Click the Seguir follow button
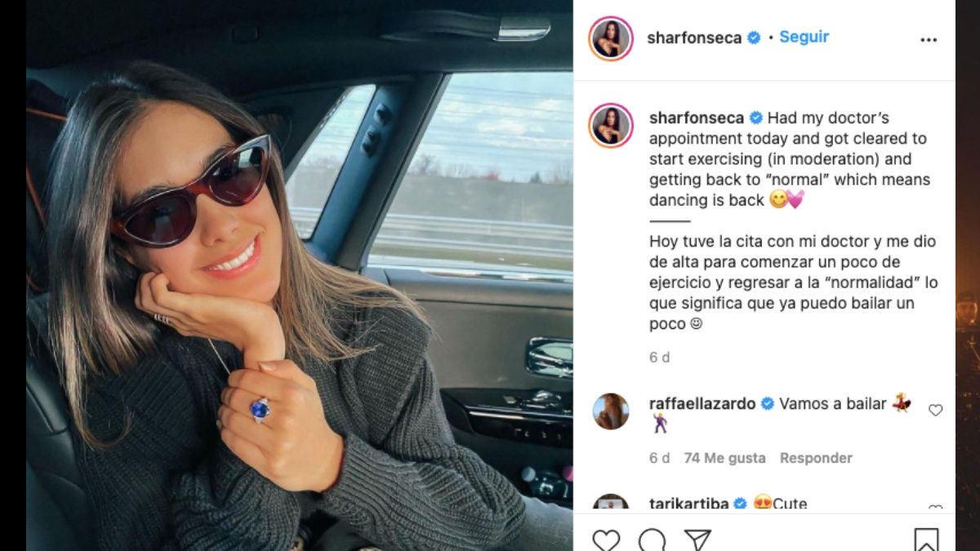This screenshot has width=980, height=551. tap(804, 37)
